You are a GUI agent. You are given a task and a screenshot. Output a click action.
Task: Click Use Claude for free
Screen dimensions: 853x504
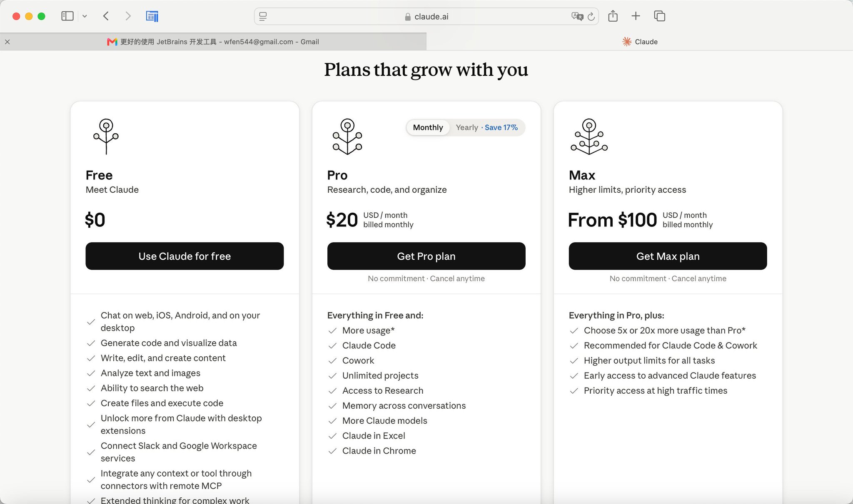185,256
